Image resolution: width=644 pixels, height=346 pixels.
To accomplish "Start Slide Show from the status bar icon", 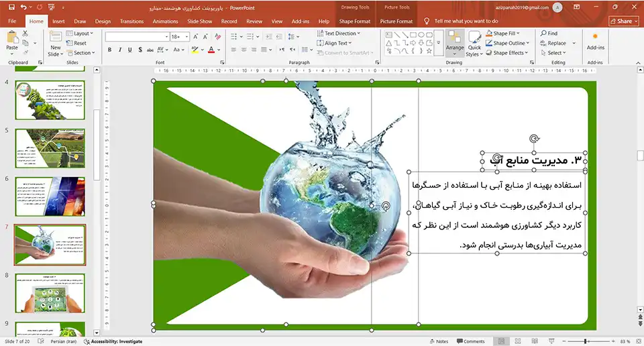I will click(x=551, y=341).
